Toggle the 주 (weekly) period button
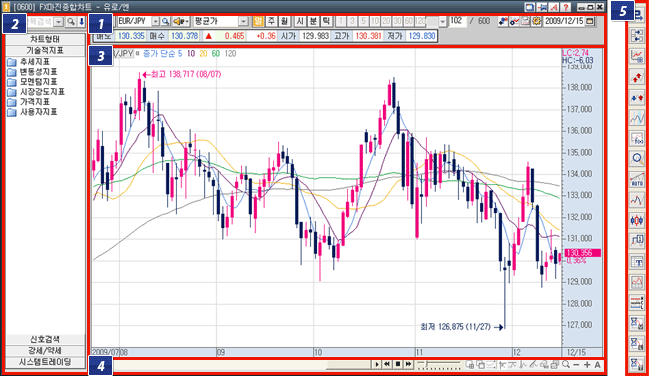The image size is (650, 376). click(x=271, y=21)
